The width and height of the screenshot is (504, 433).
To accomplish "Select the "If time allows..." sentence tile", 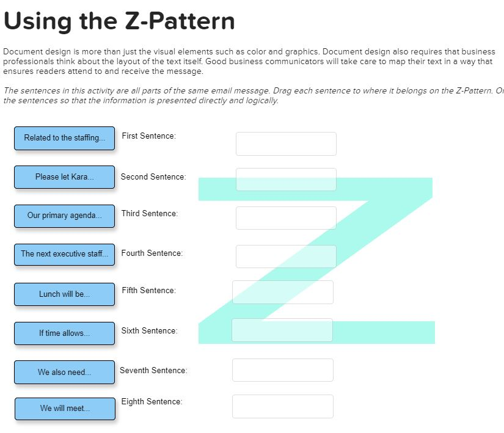I will click(64, 333).
